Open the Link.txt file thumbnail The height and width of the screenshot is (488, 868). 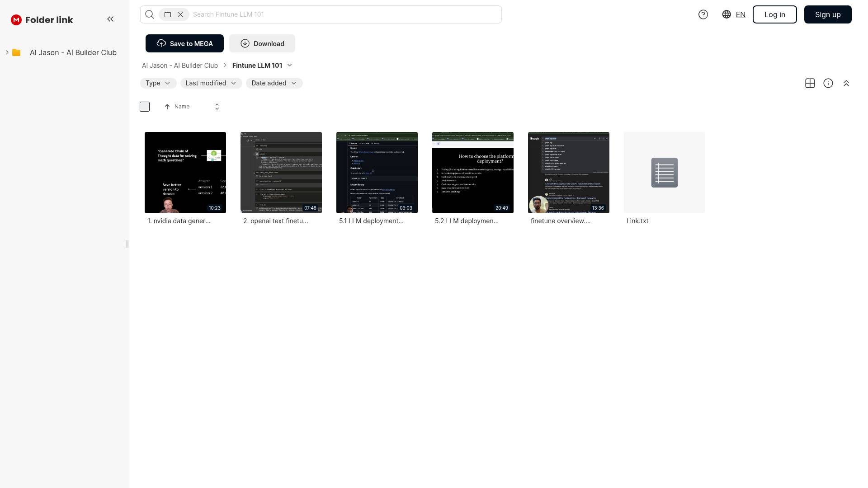664,173
